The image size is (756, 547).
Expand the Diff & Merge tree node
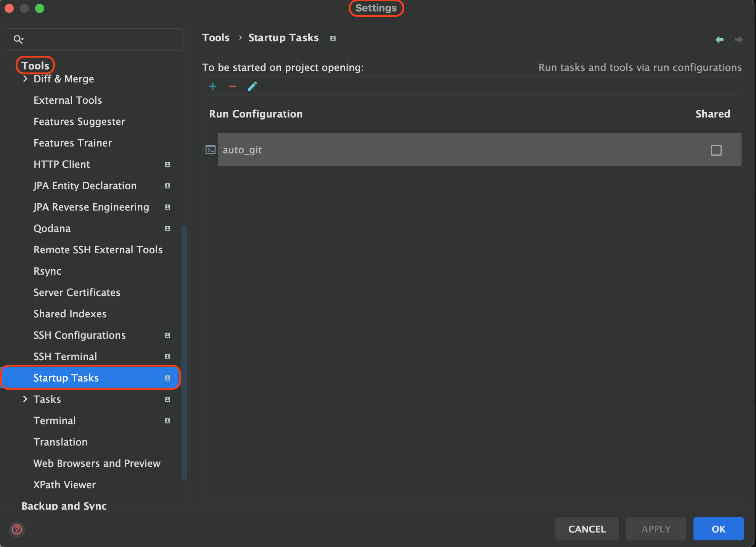25,79
